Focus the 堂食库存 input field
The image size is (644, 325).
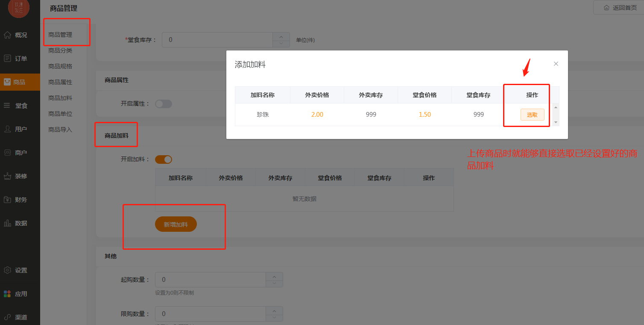click(x=217, y=40)
